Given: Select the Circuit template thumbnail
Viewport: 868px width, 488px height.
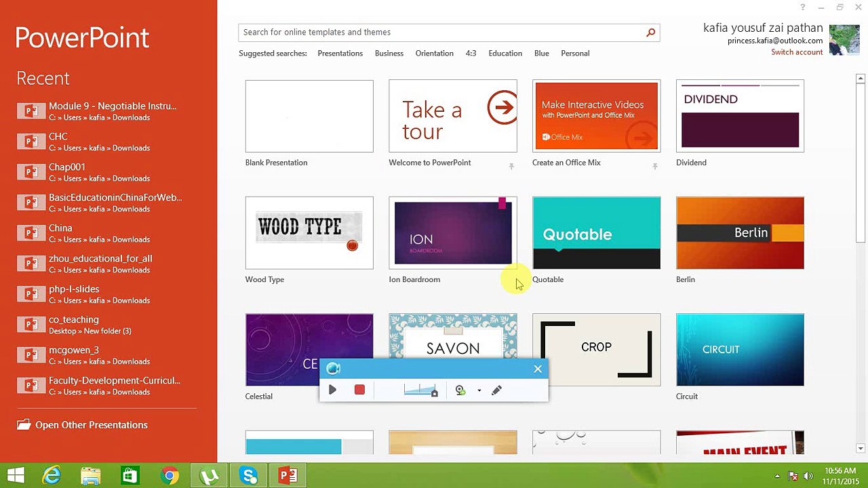Looking at the screenshot, I should coord(740,350).
